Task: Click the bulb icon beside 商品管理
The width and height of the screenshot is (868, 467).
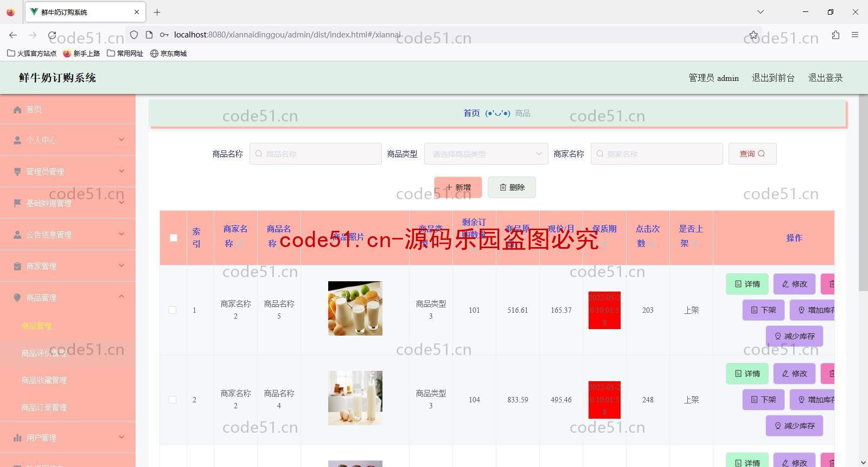Action: tap(17, 298)
